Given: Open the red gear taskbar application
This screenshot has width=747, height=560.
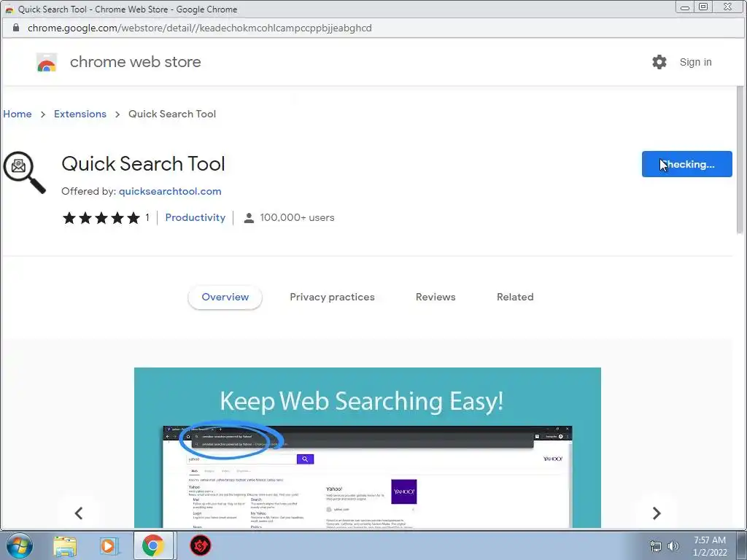Looking at the screenshot, I should (x=201, y=545).
